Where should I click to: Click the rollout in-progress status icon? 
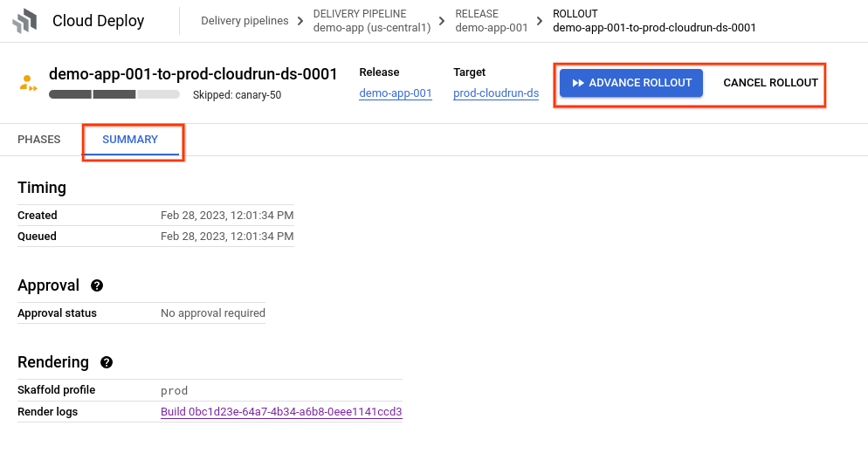[29, 83]
